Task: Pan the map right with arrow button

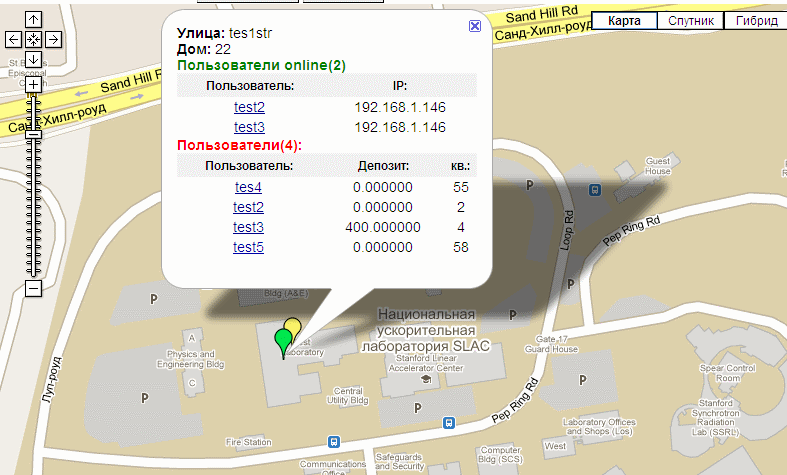Action: pyautogui.click(x=53, y=39)
